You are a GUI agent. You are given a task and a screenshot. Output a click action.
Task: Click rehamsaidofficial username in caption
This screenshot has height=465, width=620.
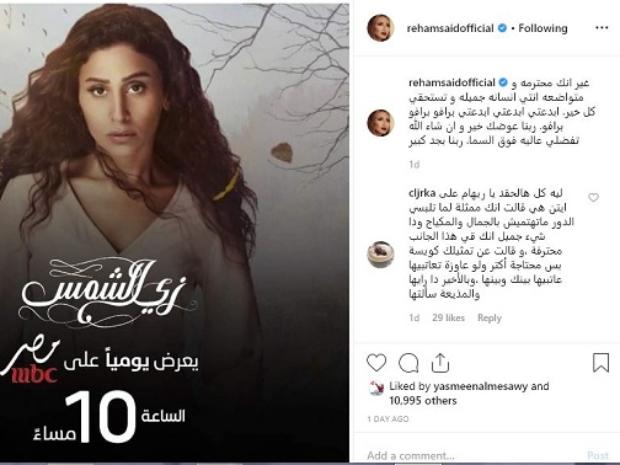pos(452,83)
